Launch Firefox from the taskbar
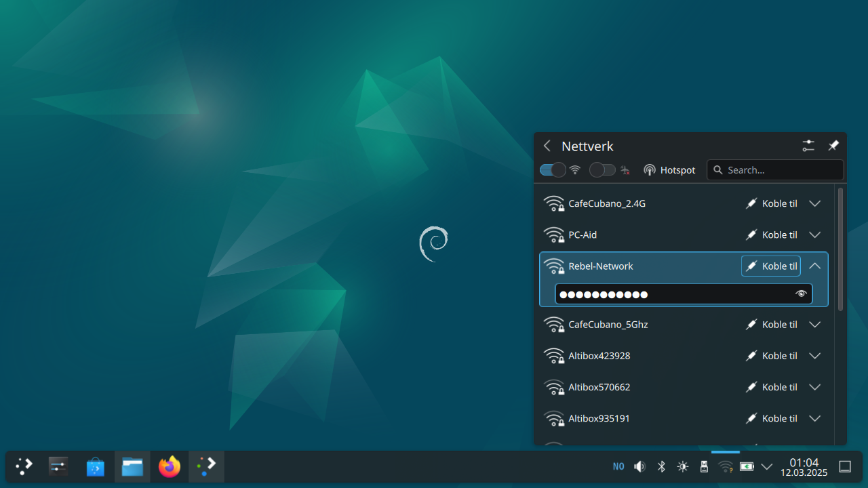868x488 pixels. [x=169, y=466]
